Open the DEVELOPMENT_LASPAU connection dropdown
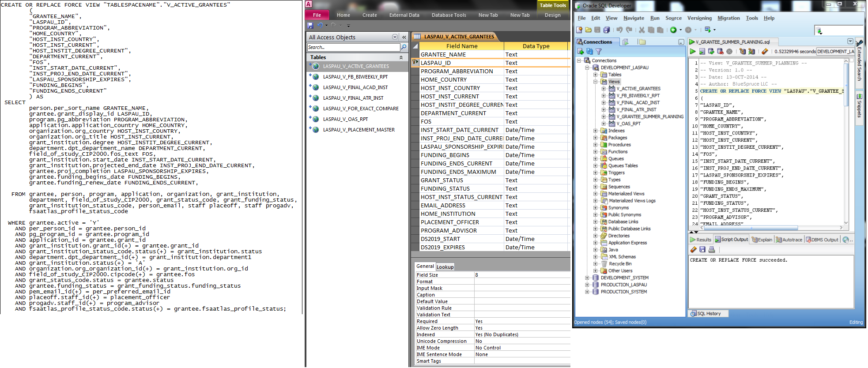 click(835, 52)
